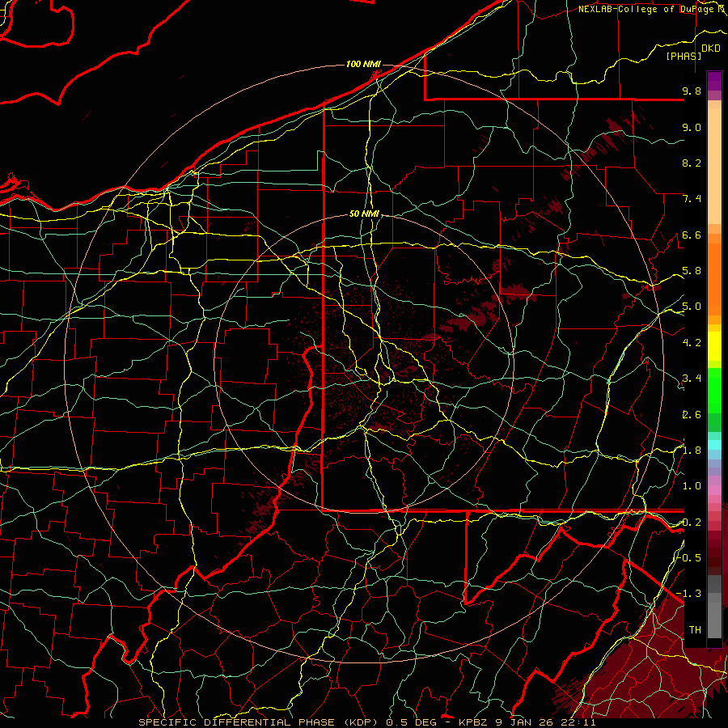Click the 100 NMI range ring label
This screenshot has width=728, height=728.
pyautogui.click(x=363, y=64)
